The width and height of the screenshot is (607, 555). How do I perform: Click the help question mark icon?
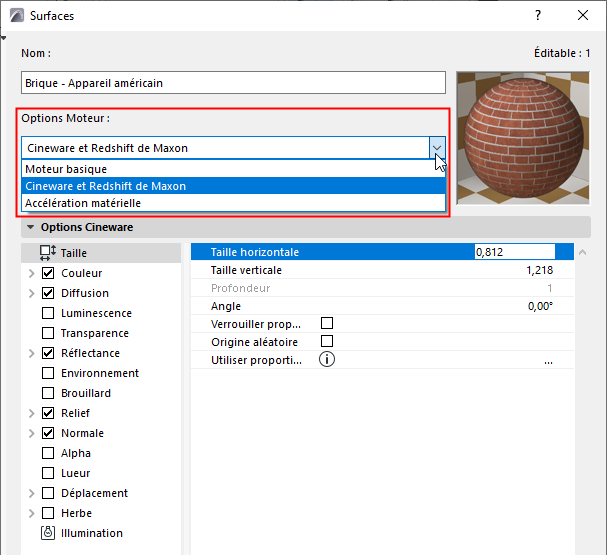[538, 15]
